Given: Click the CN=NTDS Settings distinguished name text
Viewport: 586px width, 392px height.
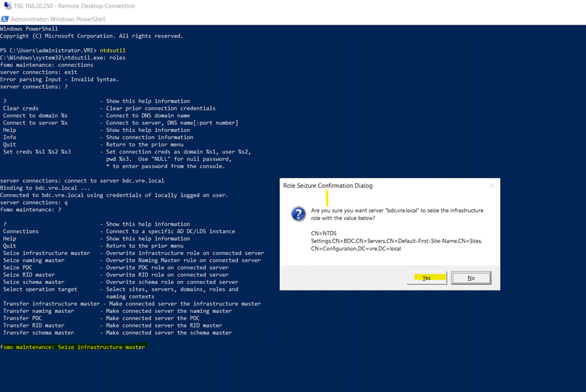Looking at the screenshot, I should coord(397,241).
